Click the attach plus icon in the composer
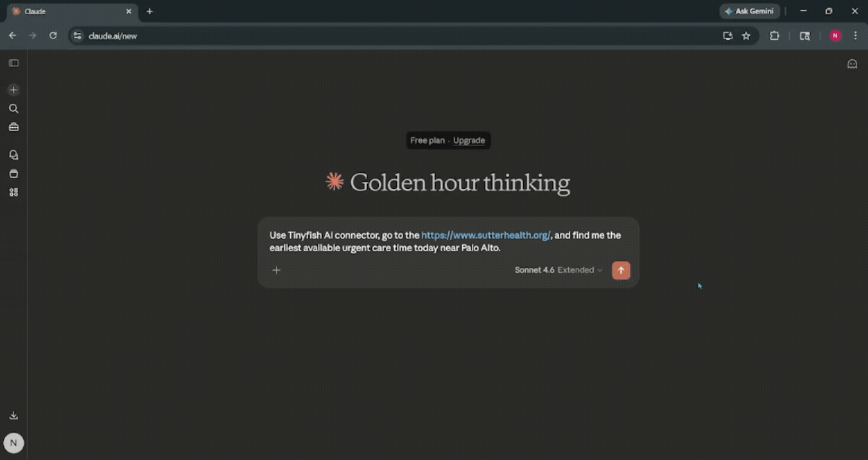 pos(276,270)
